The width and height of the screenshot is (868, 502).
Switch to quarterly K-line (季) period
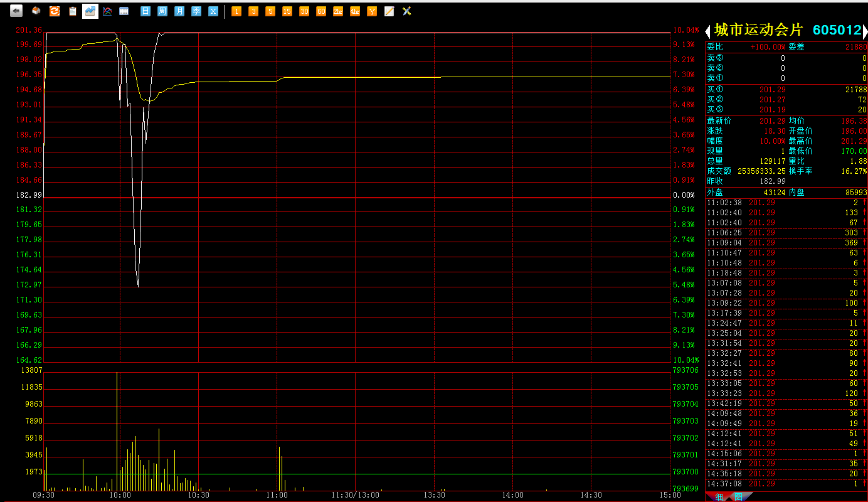coord(196,11)
